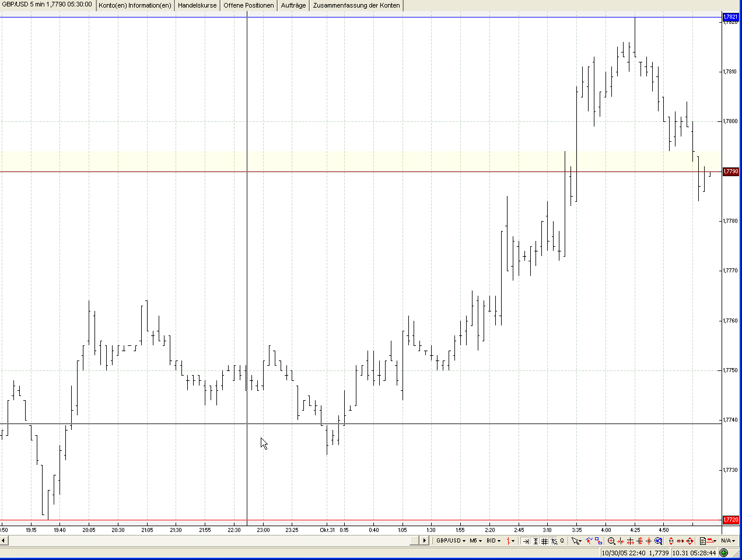Click the chart properties checklist icon
The width and height of the screenshot is (742, 560).
pyautogui.click(x=702, y=541)
